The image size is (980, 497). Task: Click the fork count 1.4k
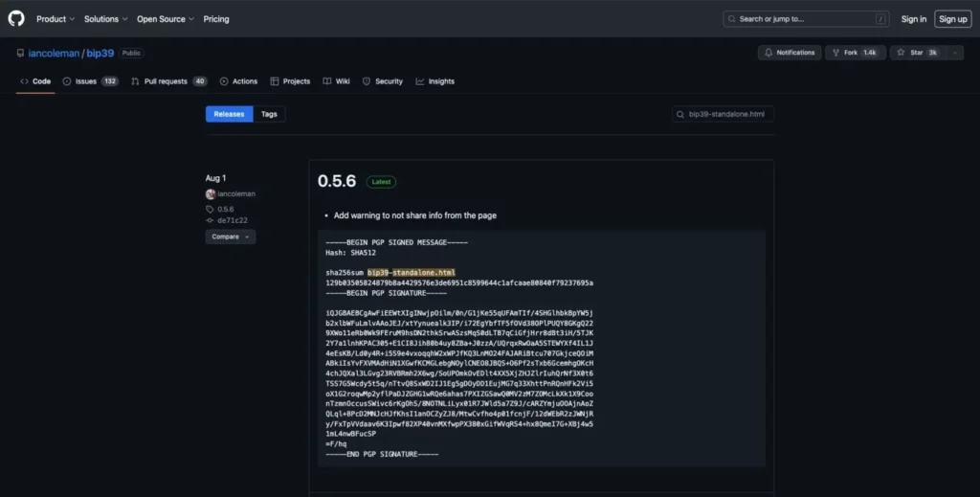pos(869,53)
